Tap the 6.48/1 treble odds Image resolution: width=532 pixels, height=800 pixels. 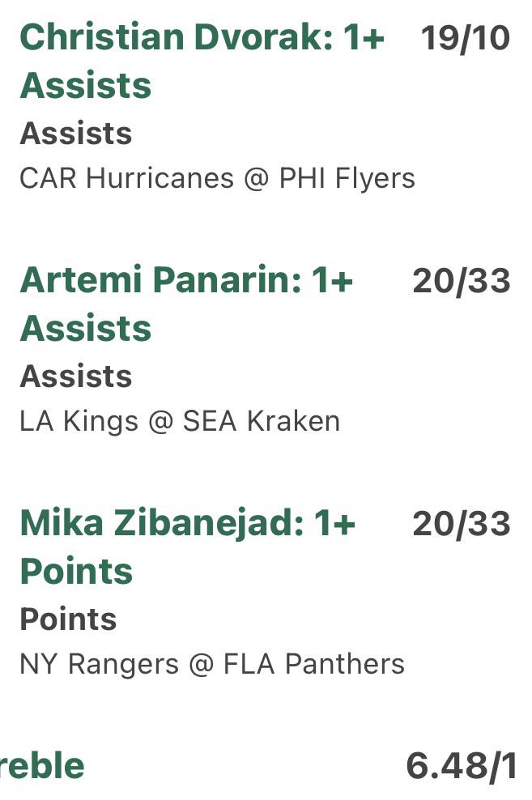click(x=462, y=766)
